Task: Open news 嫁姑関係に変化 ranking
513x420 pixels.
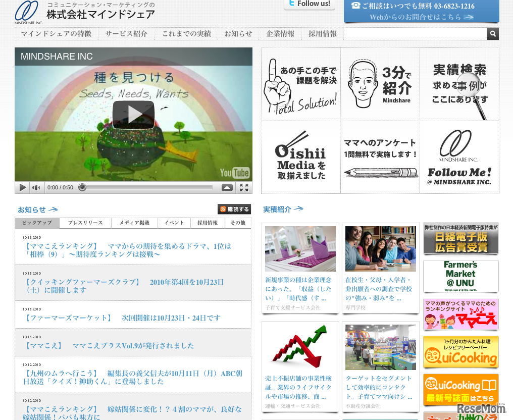Action: click(132, 413)
